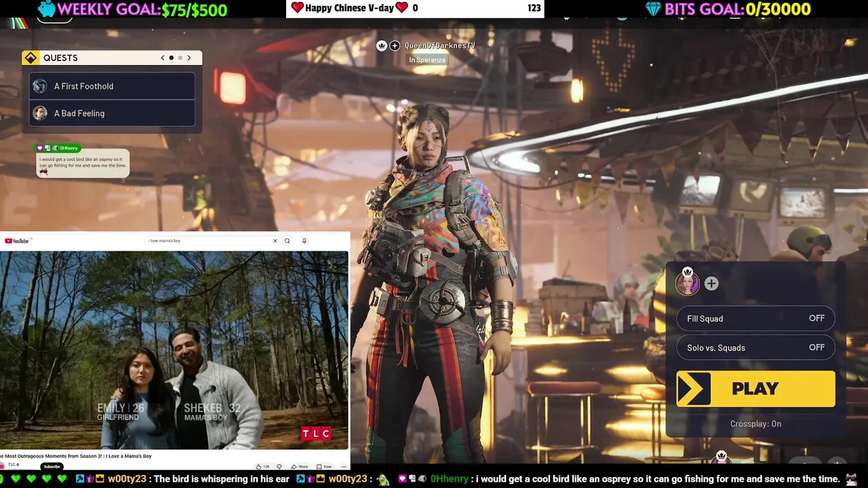
Task: Go to previous quests page arrow
Action: click(163, 58)
